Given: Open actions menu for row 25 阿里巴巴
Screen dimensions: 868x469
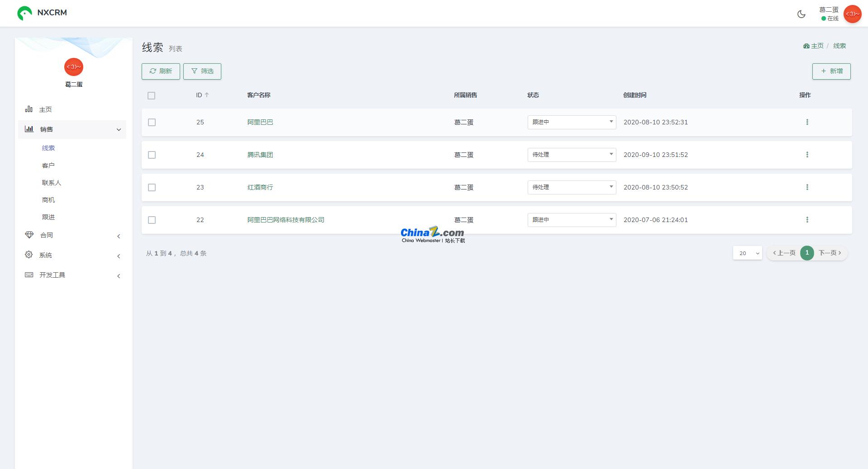Looking at the screenshot, I should point(807,122).
